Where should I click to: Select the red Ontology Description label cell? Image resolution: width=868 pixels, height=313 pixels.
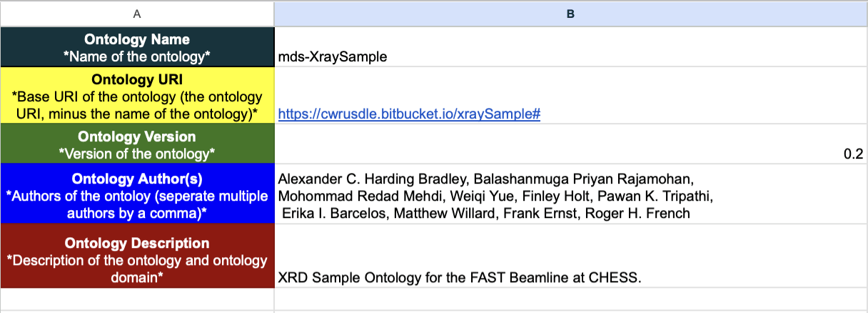pyautogui.click(x=137, y=256)
